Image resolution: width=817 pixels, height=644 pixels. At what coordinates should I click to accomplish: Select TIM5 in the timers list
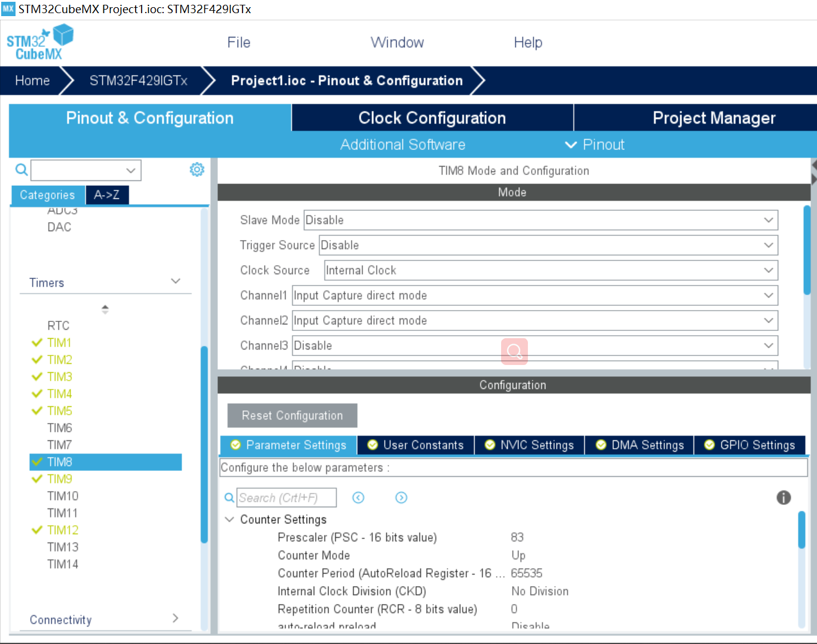60,410
